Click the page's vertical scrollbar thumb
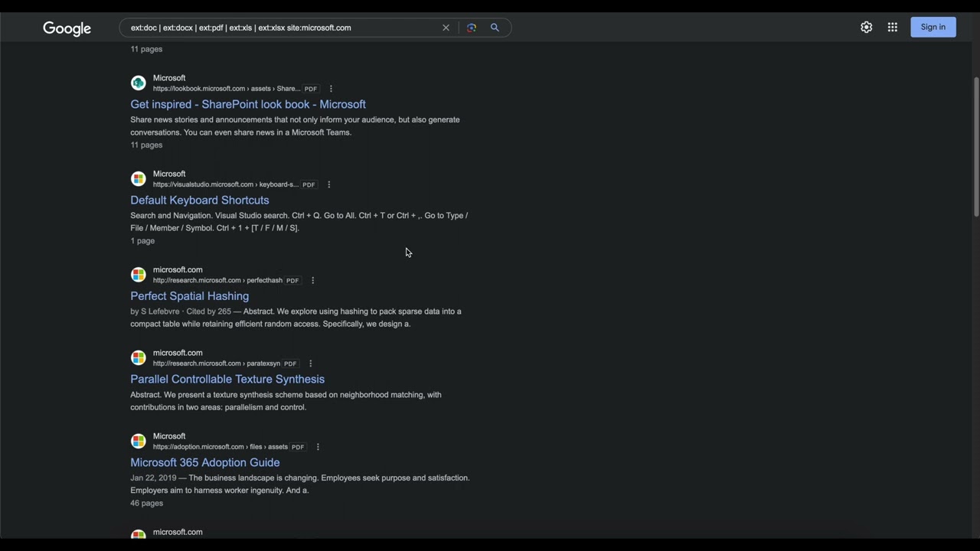Viewport: 980px width, 551px height. point(975,145)
